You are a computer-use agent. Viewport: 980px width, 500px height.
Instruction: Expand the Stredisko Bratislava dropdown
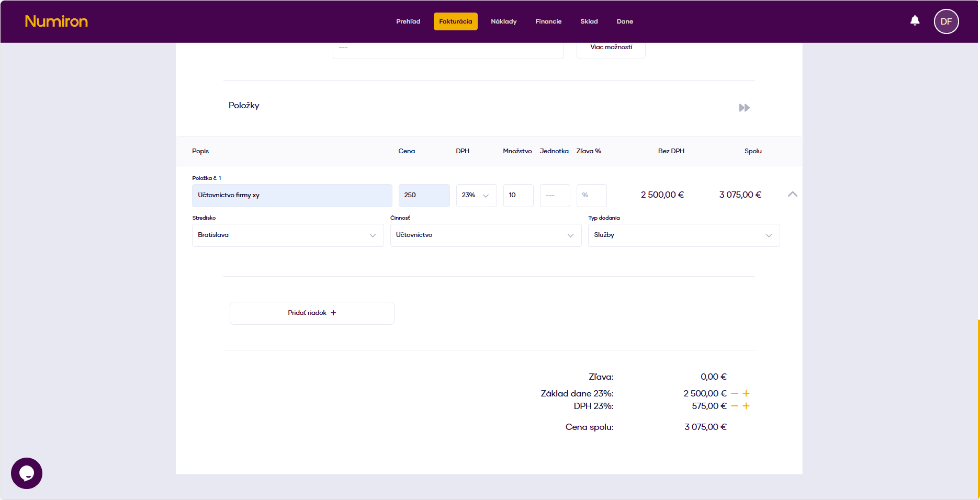[287, 235]
